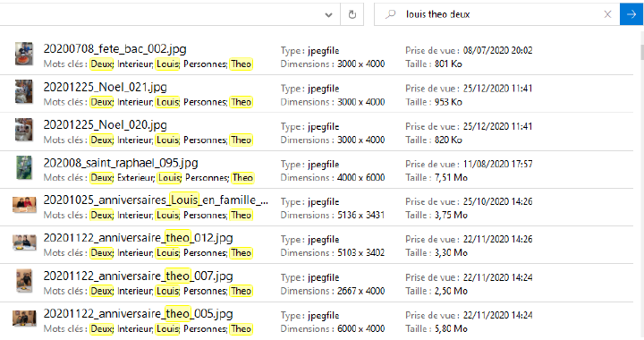
Task: Click size value 3,30 Mo
Action: (x=452, y=253)
